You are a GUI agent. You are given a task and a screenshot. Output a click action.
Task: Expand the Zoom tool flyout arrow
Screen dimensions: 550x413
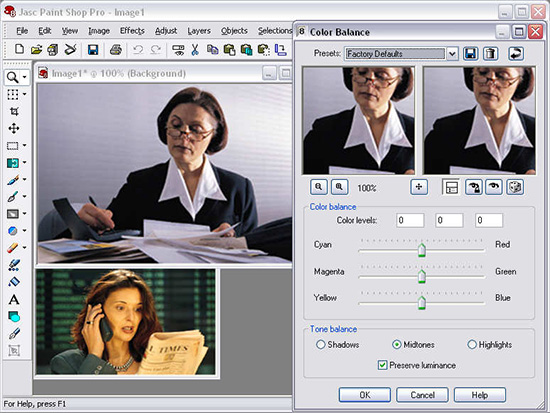point(25,77)
